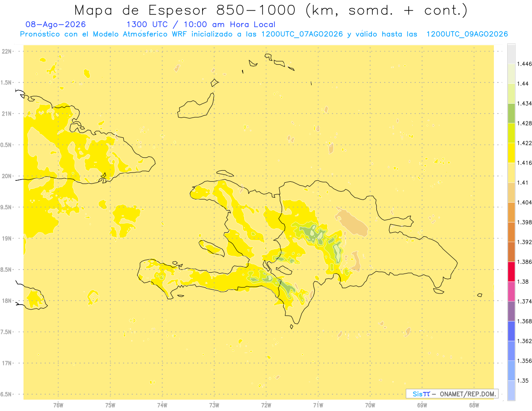Pick the green legend band between 1.428 and 1.434
Image resolution: width=532 pixels, height=411 pixels.
pos(511,113)
